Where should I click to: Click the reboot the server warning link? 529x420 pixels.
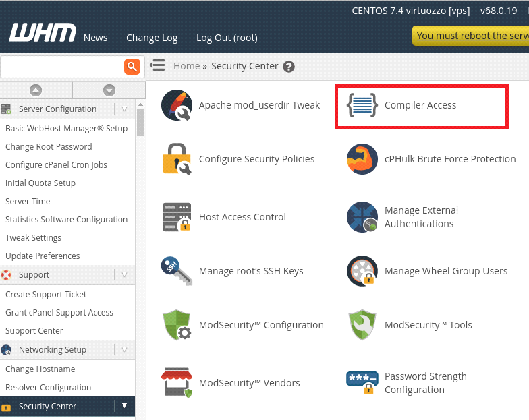click(x=472, y=35)
